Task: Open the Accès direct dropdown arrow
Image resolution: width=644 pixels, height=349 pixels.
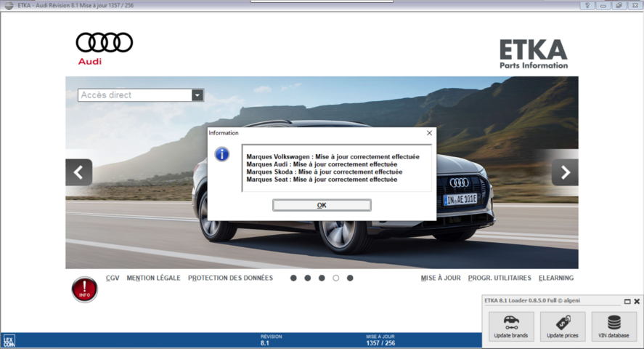Action: (x=197, y=95)
